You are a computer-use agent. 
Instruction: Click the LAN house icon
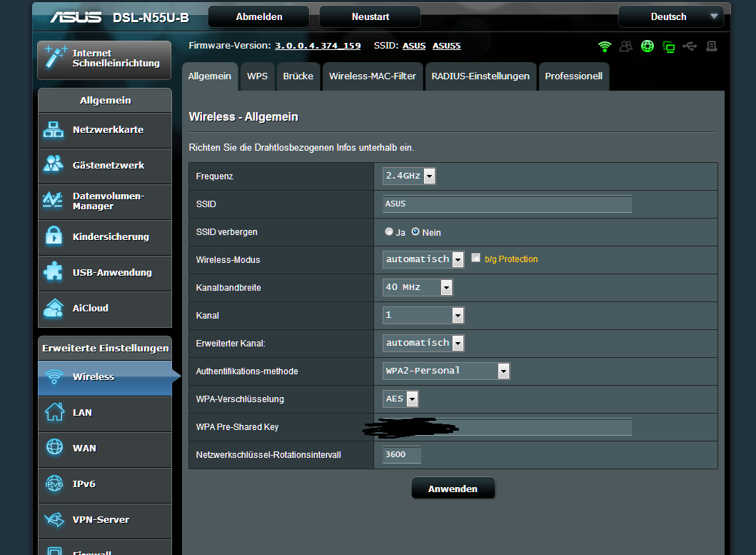click(54, 411)
